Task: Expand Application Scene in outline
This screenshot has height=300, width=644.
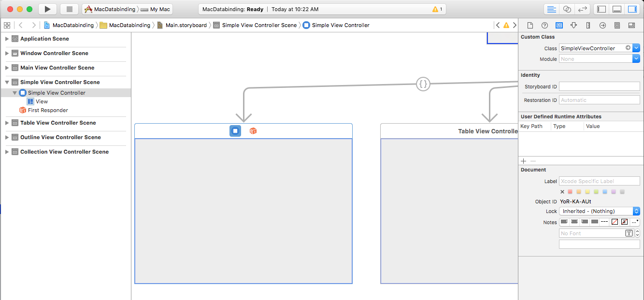Action: click(7, 39)
